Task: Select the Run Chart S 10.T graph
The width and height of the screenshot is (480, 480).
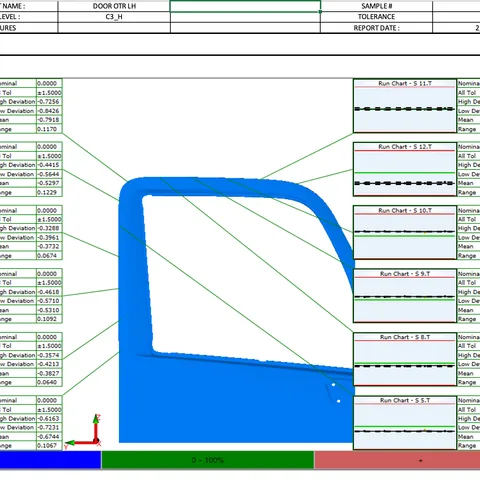Action: (x=405, y=232)
